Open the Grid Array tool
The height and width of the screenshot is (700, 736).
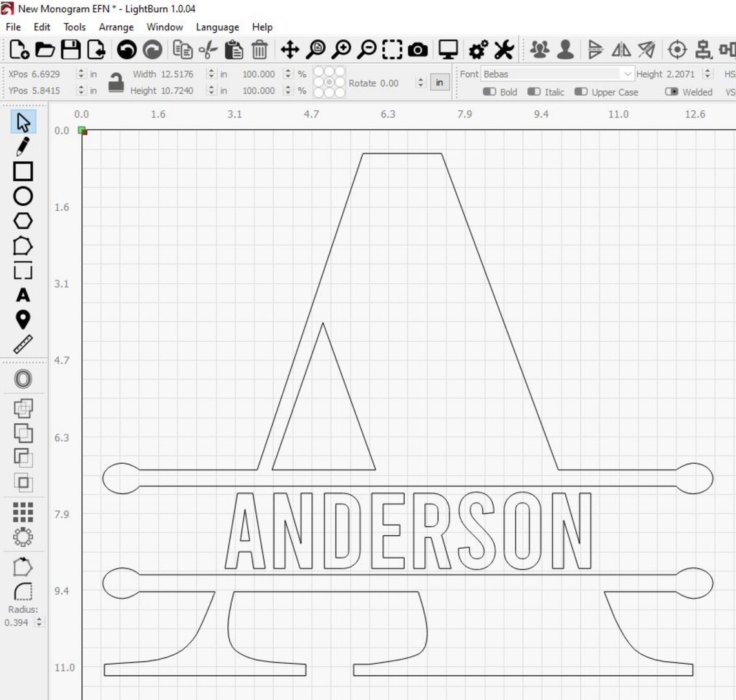[23, 513]
